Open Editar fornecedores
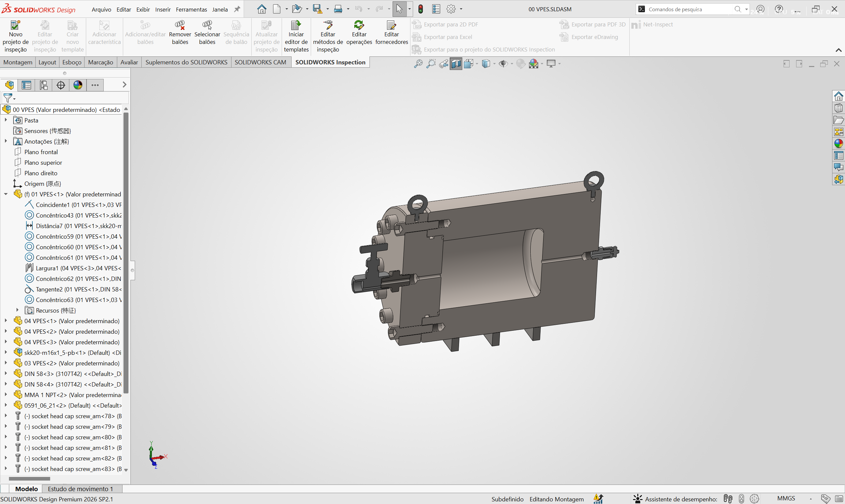The width and height of the screenshot is (845, 504). pyautogui.click(x=391, y=33)
